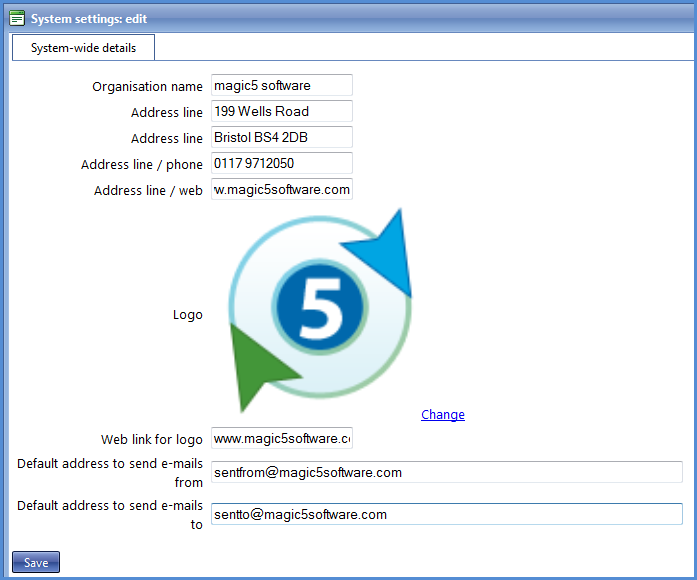Click the Change logo link
The width and height of the screenshot is (697, 580).
click(x=443, y=415)
